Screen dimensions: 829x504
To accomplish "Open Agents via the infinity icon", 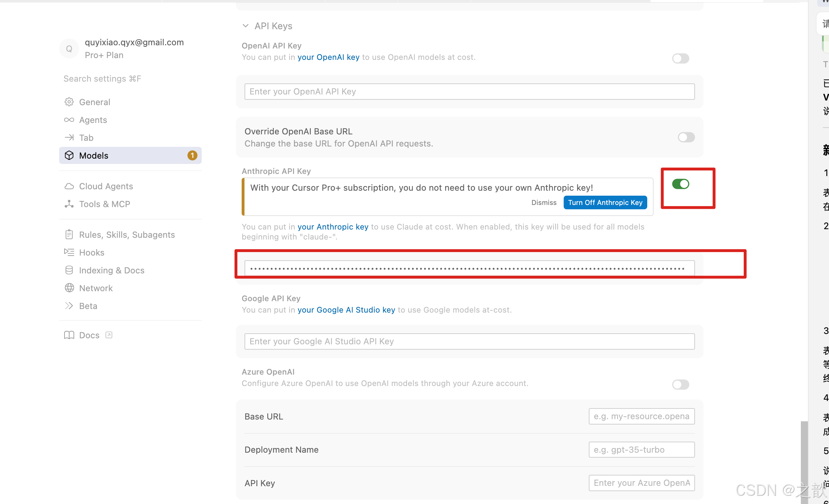I will point(69,120).
